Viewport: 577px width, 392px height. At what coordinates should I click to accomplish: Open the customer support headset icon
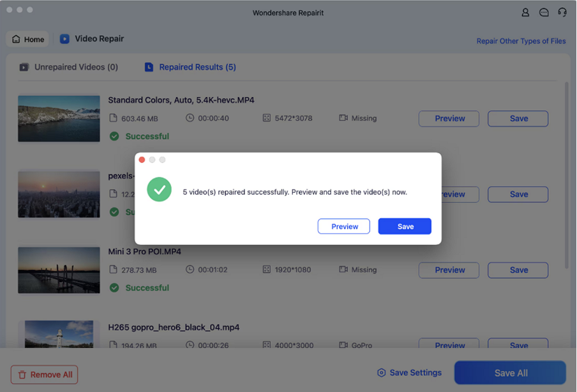(562, 13)
